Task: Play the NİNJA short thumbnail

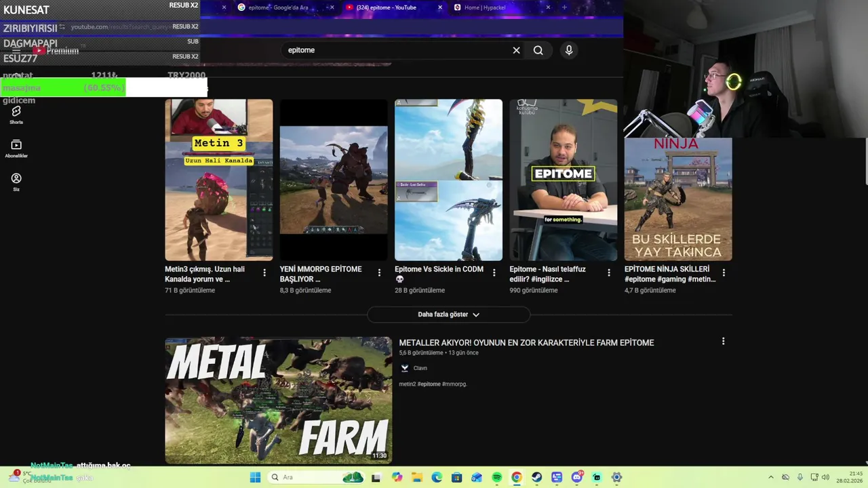Action: coord(678,199)
